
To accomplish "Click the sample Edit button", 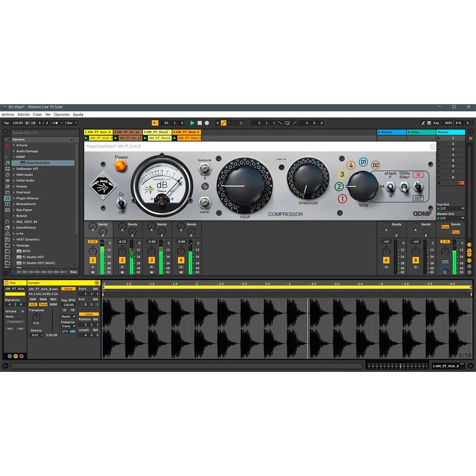I will pyautogui.click(x=33, y=299).
